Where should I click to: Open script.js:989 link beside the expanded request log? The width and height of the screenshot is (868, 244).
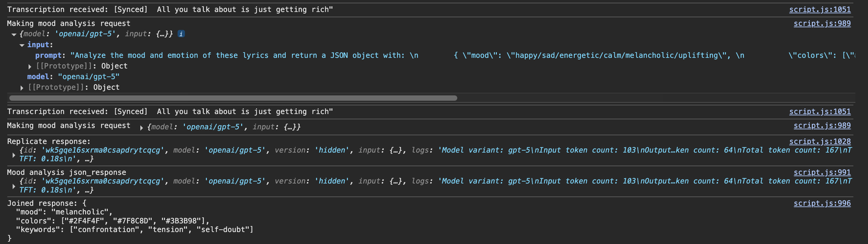coord(822,23)
